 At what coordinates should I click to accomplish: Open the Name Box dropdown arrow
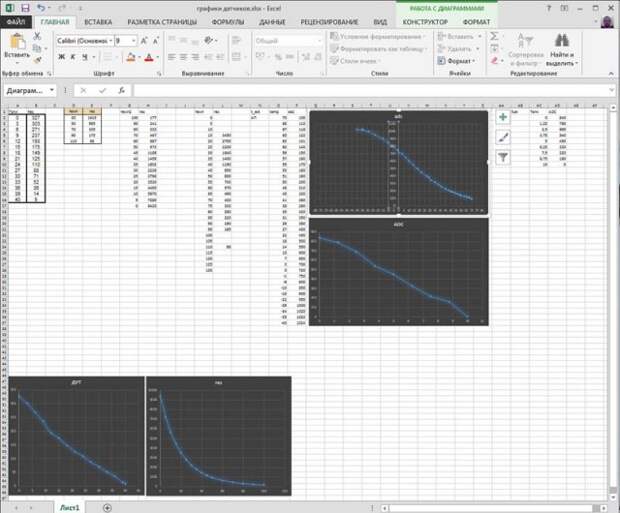pos(52,90)
